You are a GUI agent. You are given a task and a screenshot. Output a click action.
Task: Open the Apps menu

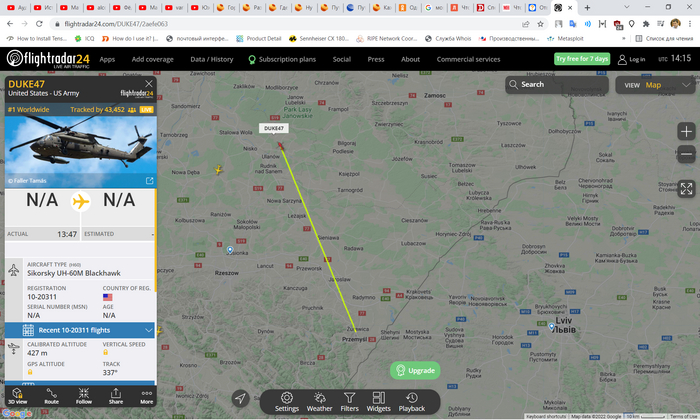pyautogui.click(x=107, y=59)
